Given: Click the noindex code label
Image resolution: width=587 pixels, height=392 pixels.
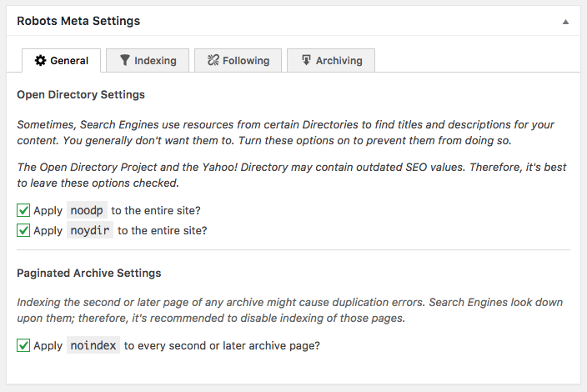Looking at the screenshot, I should 93,344.
